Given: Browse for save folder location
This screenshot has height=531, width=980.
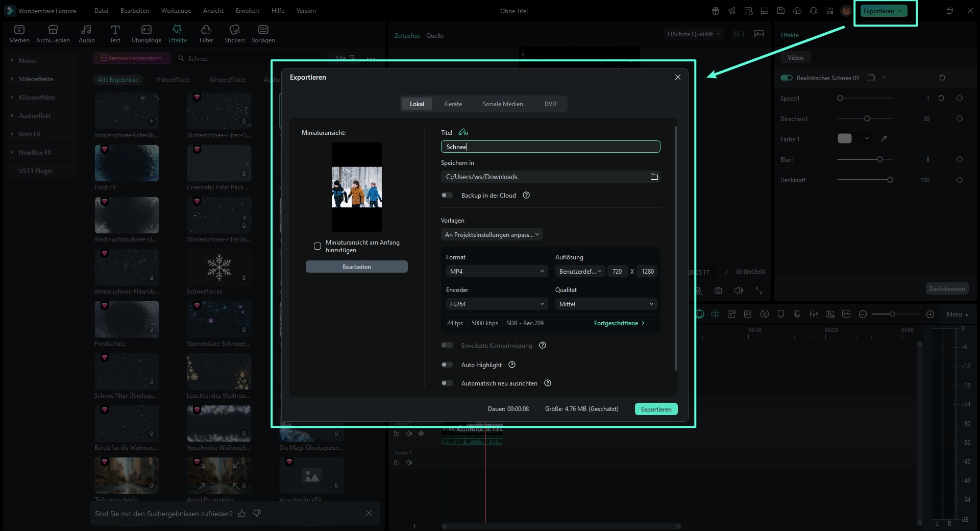Looking at the screenshot, I should pos(654,177).
